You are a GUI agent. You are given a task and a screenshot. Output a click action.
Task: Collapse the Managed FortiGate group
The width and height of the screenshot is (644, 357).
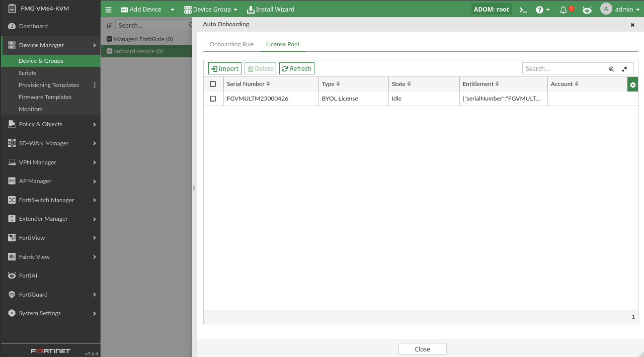click(109, 39)
